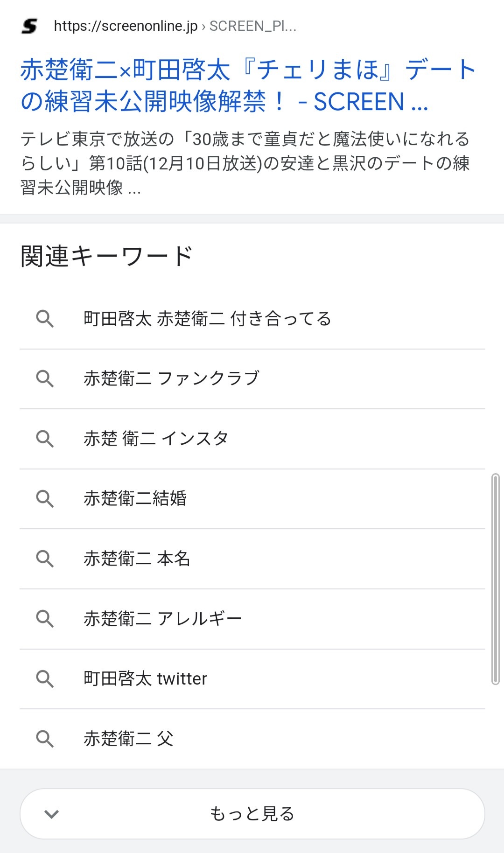Screen dimensions: 504x853
Task: Select the 赤楚衛二 本名 suggestion
Action: [x=252, y=559]
